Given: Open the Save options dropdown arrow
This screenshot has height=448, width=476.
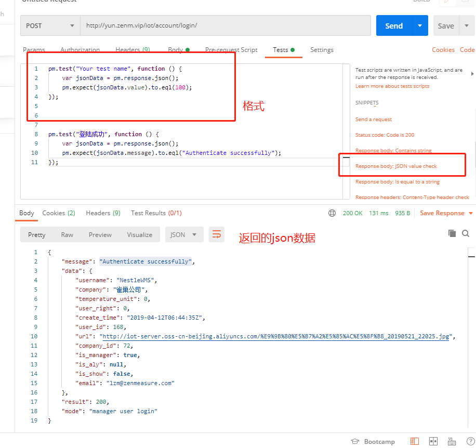Looking at the screenshot, I should point(467,26).
